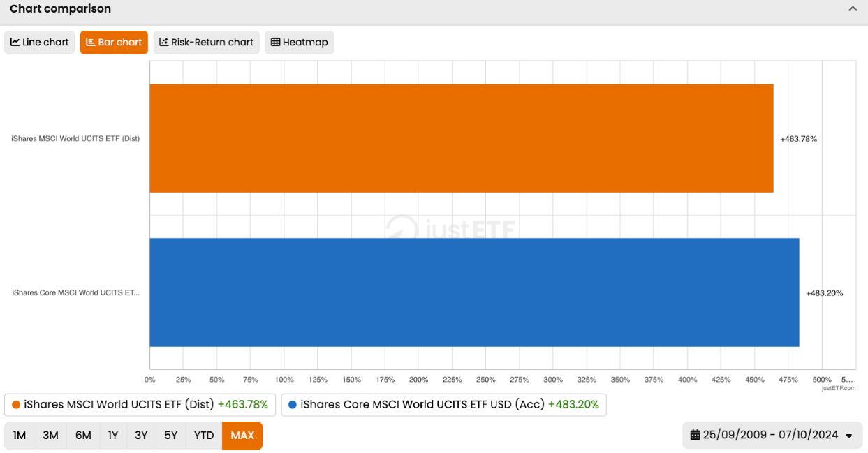This screenshot has width=868, height=453.
Task: Select the 3Y time range
Action: (x=141, y=436)
